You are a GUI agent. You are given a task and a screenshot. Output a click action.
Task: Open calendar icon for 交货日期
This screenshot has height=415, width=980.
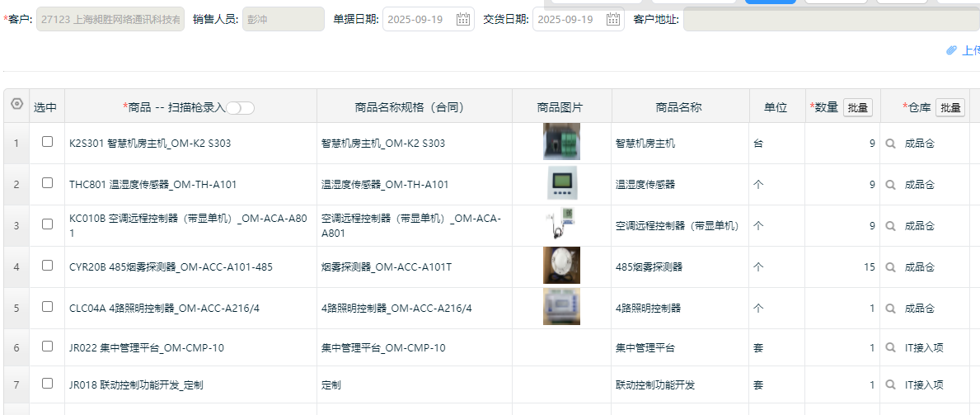pyautogui.click(x=613, y=19)
